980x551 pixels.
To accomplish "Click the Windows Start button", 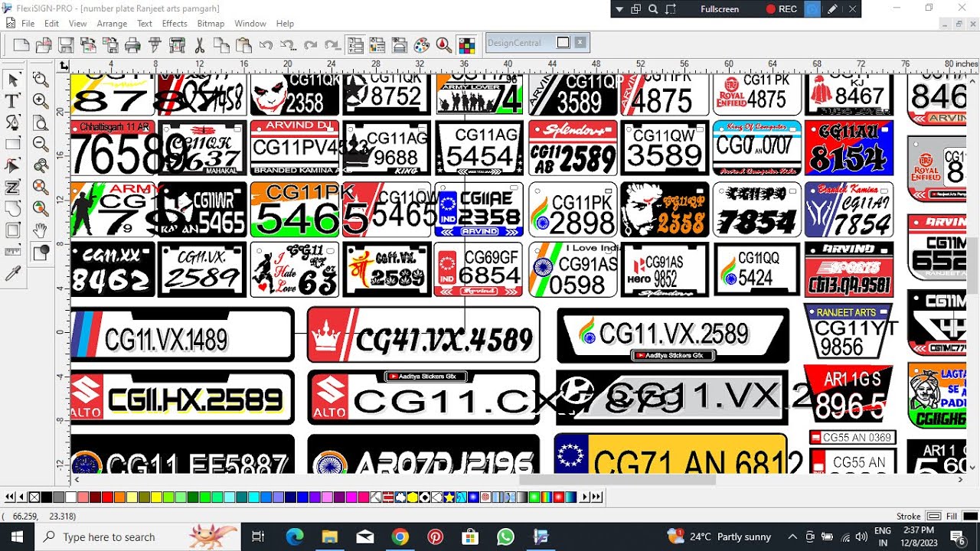I will [x=18, y=536].
